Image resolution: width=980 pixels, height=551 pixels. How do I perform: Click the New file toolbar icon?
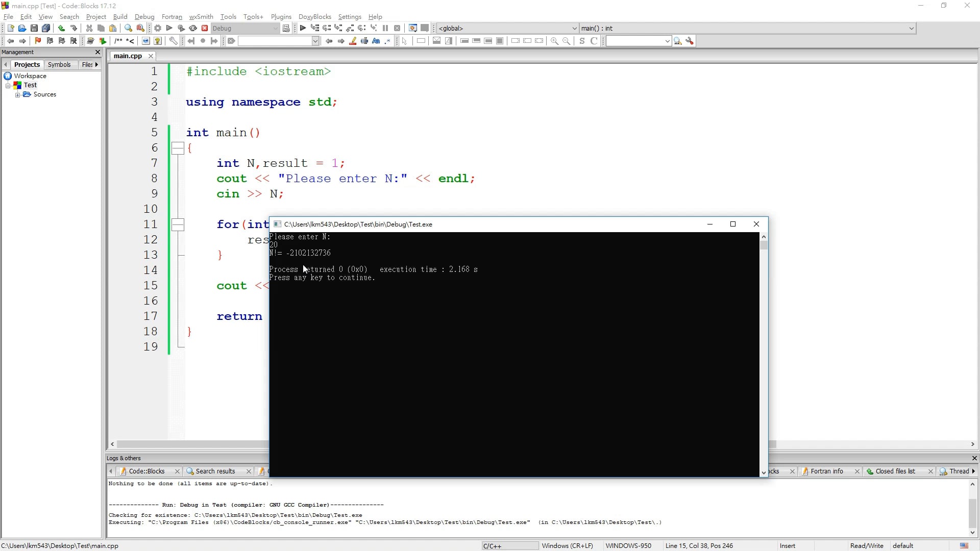point(10,29)
